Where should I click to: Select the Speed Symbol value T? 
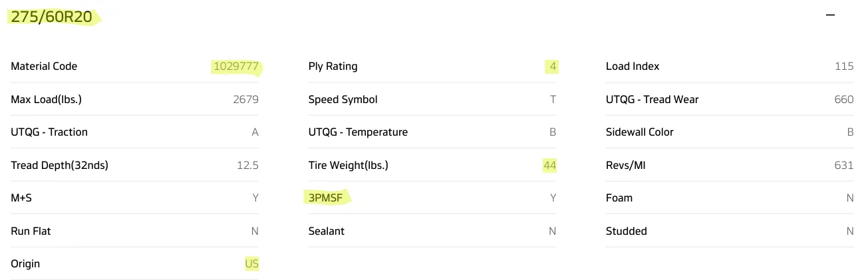[553, 99]
